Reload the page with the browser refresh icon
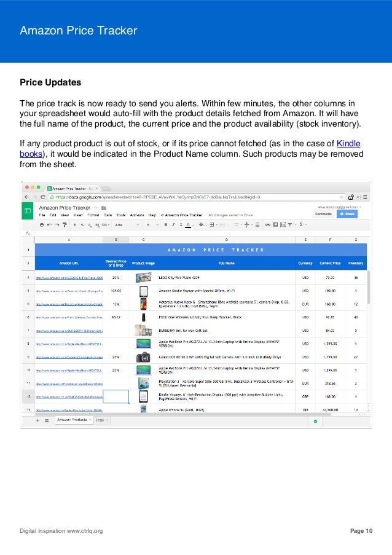The width and height of the screenshot is (392, 555). tap(43, 197)
